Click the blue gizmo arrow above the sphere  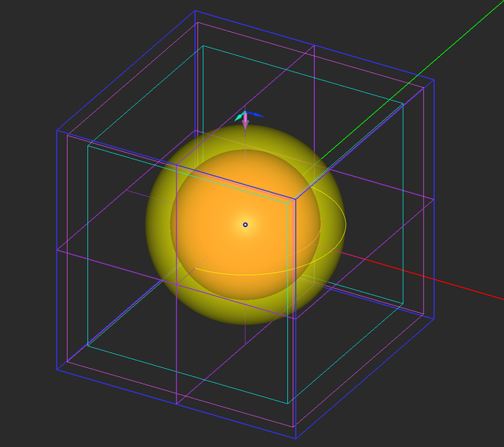coord(255,114)
